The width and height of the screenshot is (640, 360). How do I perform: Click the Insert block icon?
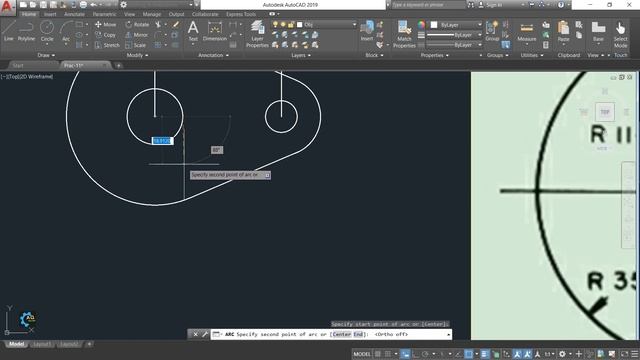click(x=367, y=31)
